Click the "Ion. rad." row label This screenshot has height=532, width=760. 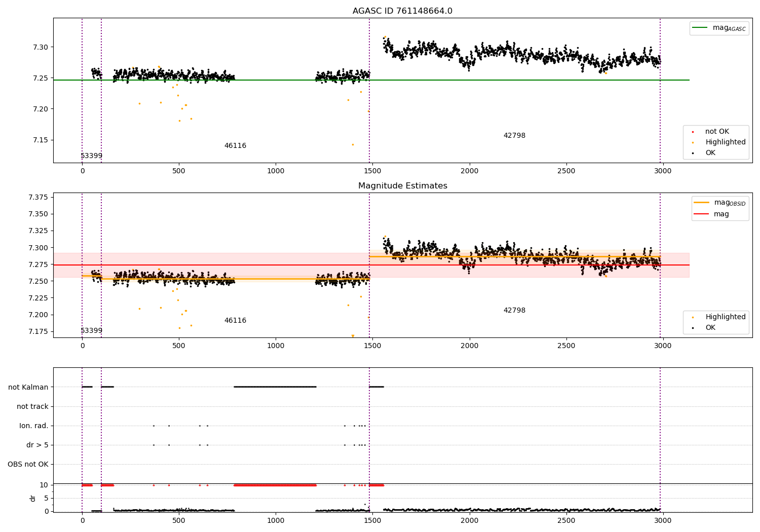pos(34,426)
